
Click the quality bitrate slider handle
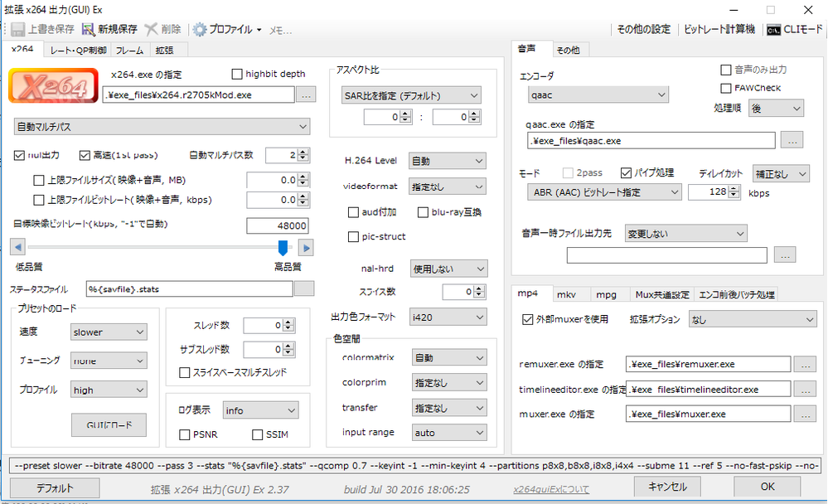(x=283, y=247)
